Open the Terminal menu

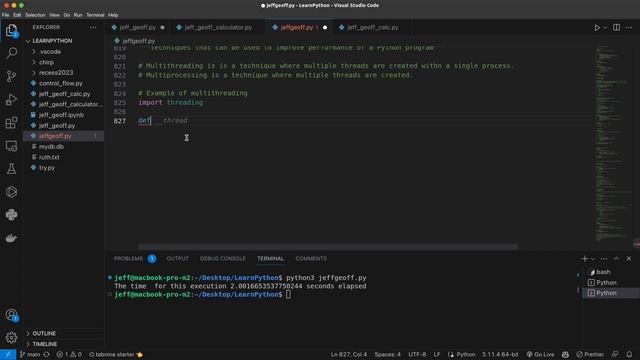click(95, 15)
